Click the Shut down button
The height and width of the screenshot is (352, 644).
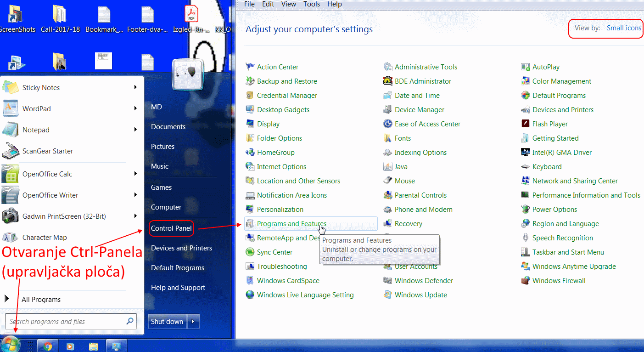point(168,322)
